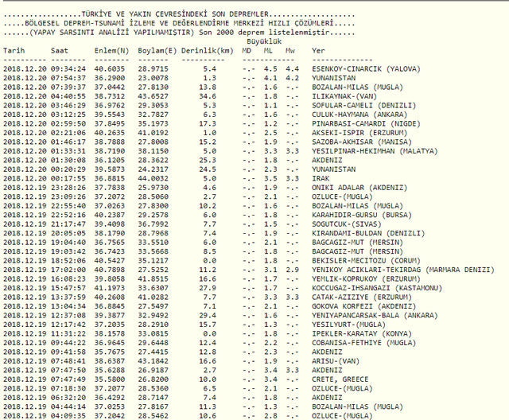509x420 pixels.
Task: Click the Derinlik(km) column header
Action: [x=207, y=50]
